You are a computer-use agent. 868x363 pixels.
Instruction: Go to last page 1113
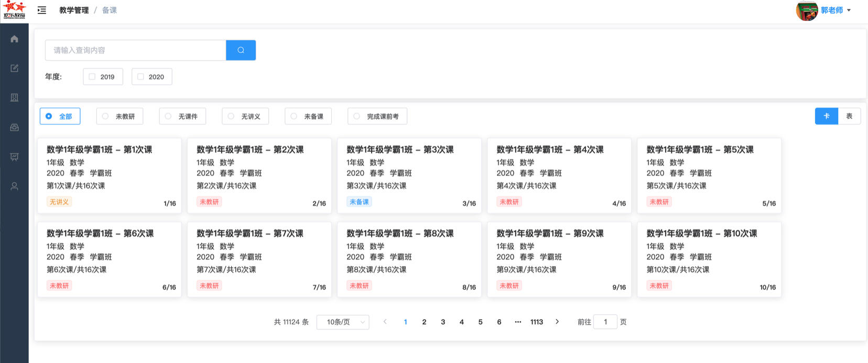[537, 322]
